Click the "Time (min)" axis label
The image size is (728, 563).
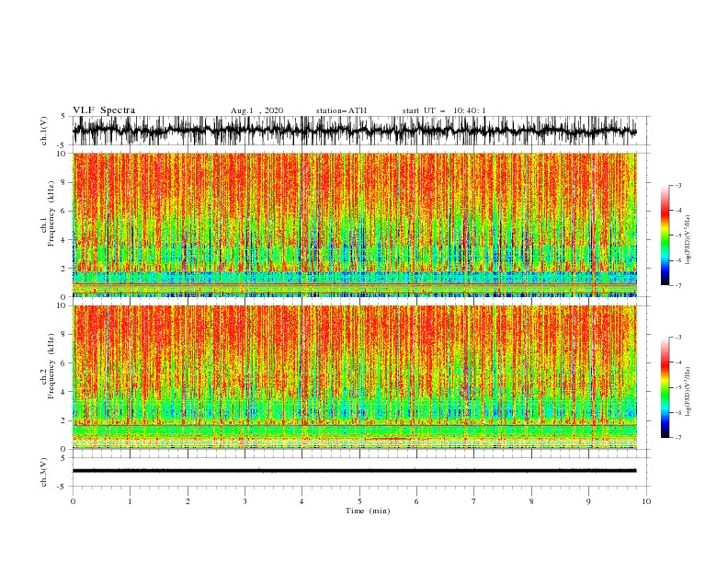368,511
